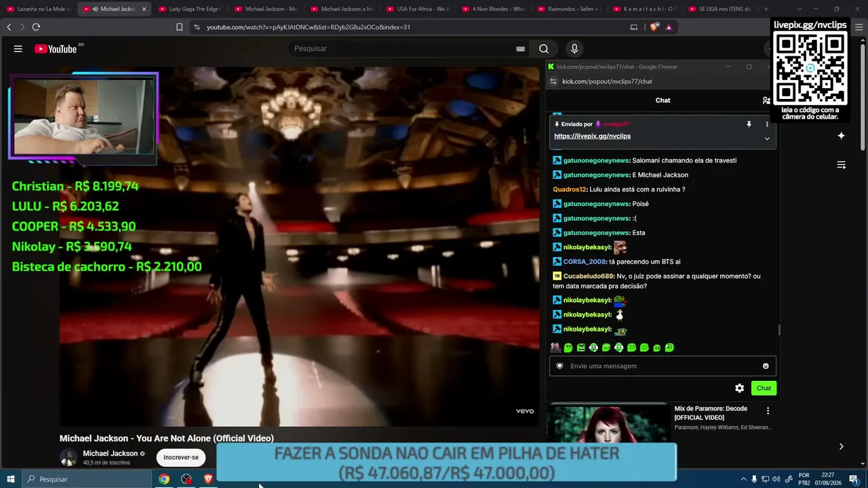Go forward with the browser forward arrow
This screenshot has height=488, width=868.
coord(22,27)
